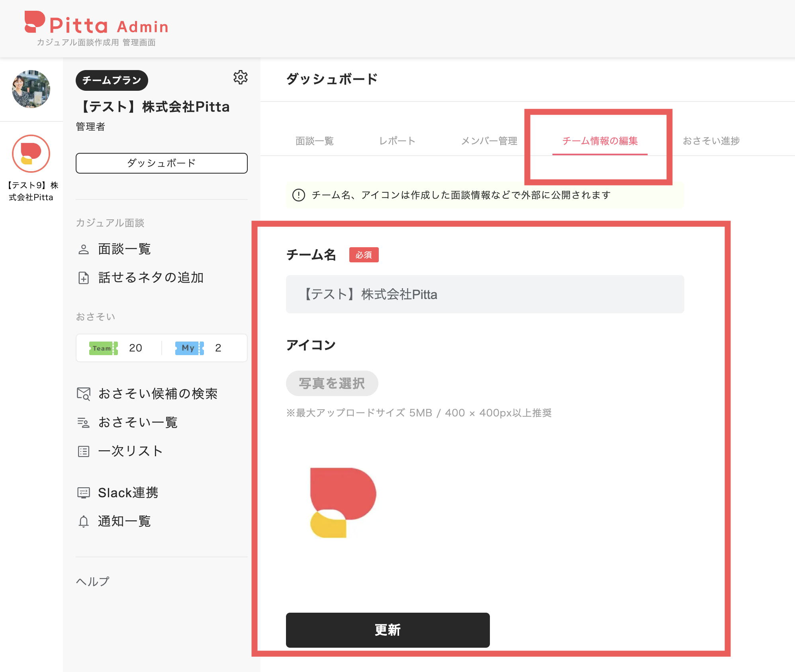This screenshot has width=795, height=672.
Task: Click the add-document icon beside 話せるネタの追加
Action: click(x=84, y=278)
